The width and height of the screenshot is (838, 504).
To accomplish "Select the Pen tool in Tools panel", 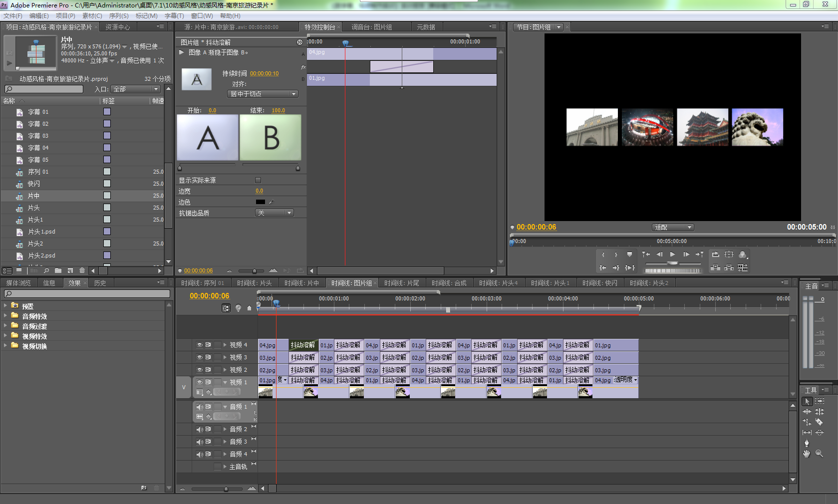I will point(807,443).
